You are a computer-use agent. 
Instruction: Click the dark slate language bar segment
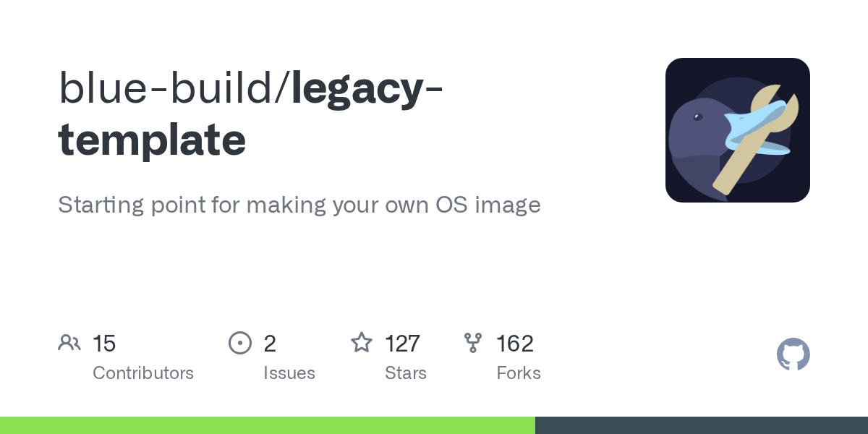[702, 425]
